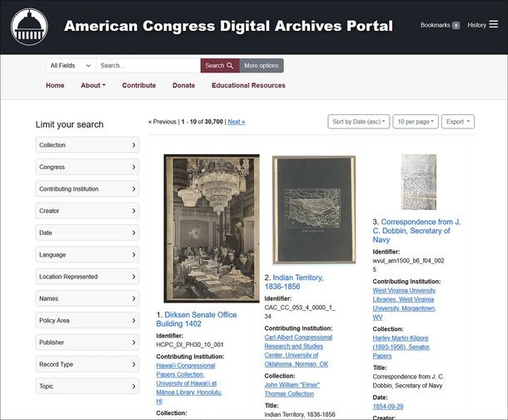The image size is (508, 420).
Task: Click the Search magnifier button
Action: tap(219, 66)
